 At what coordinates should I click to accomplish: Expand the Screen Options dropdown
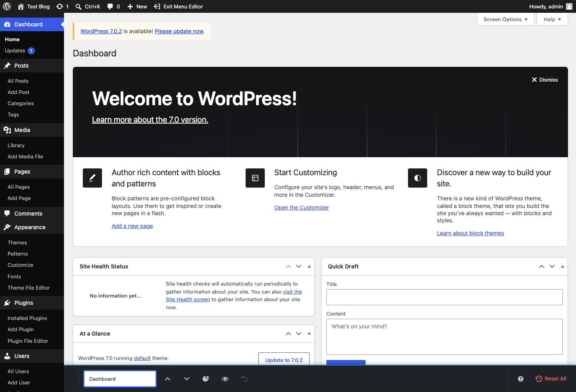[506, 19]
